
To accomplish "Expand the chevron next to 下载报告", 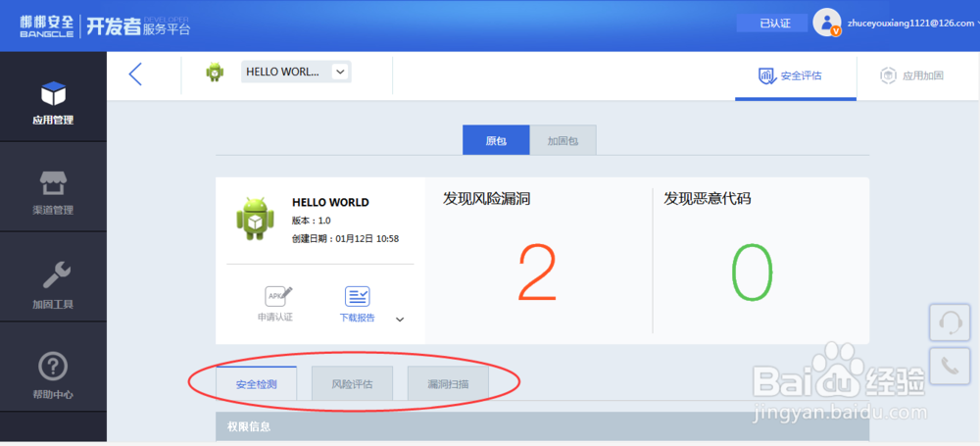I will pyautogui.click(x=400, y=320).
